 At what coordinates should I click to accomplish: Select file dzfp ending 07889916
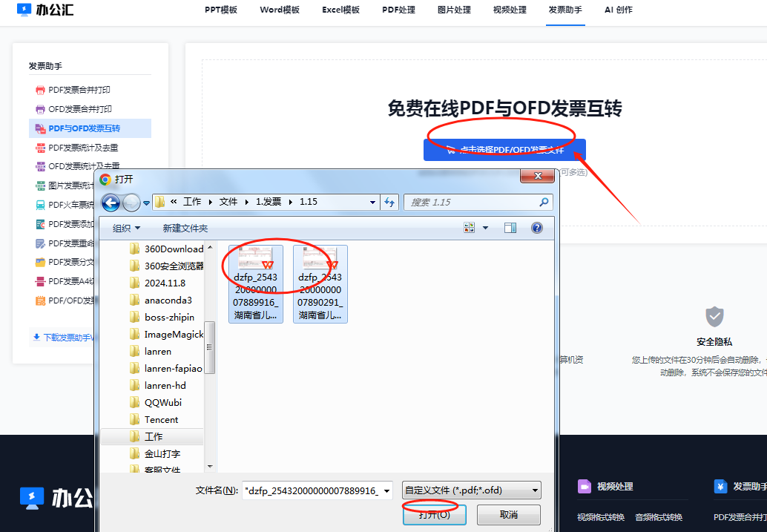point(256,284)
